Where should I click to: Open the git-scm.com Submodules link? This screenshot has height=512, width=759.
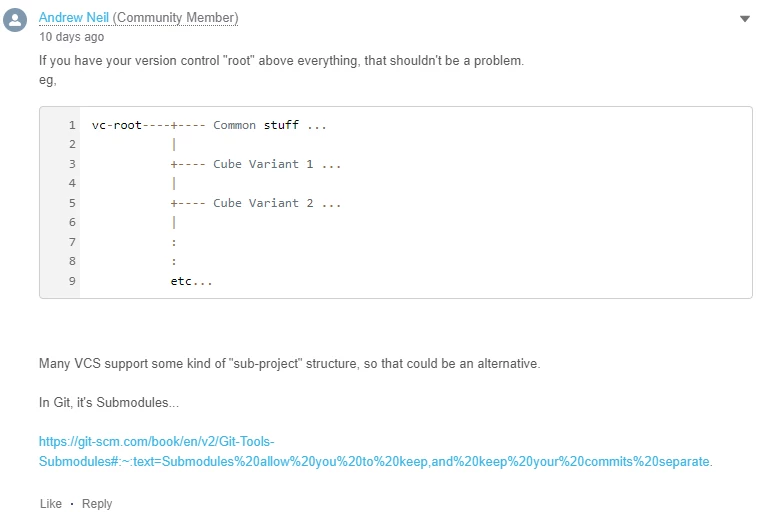(x=375, y=452)
